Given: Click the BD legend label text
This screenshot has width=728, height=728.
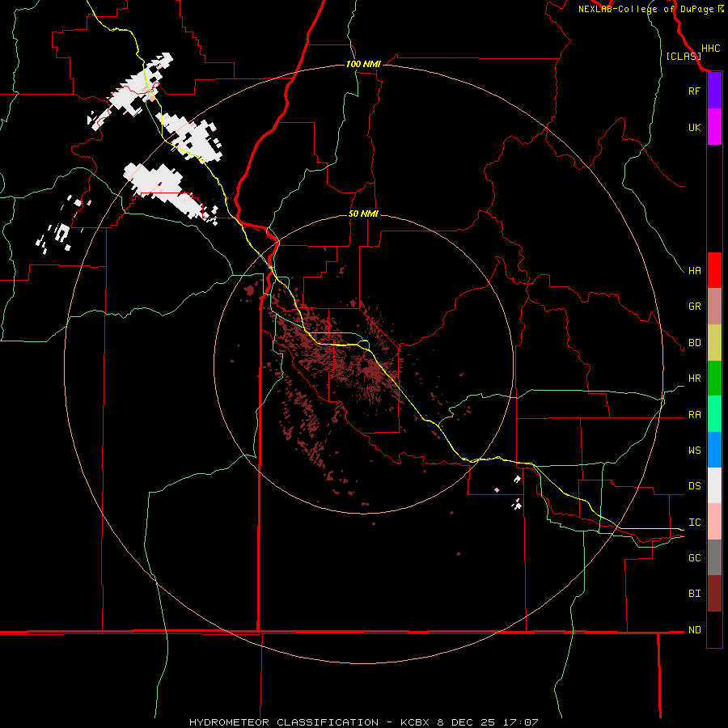Looking at the screenshot, I should 694,343.
